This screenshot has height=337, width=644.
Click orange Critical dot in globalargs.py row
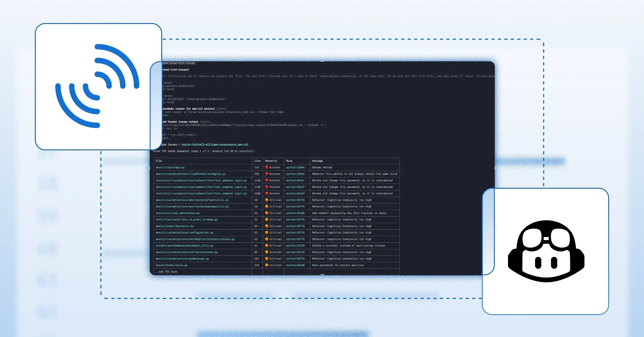point(267,259)
